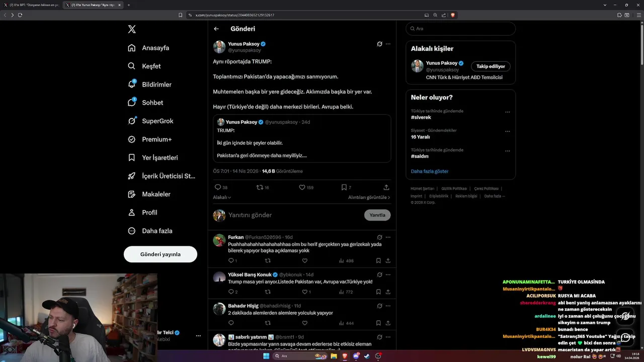
Task: Open the main post's more options menu
Action: point(388,44)
